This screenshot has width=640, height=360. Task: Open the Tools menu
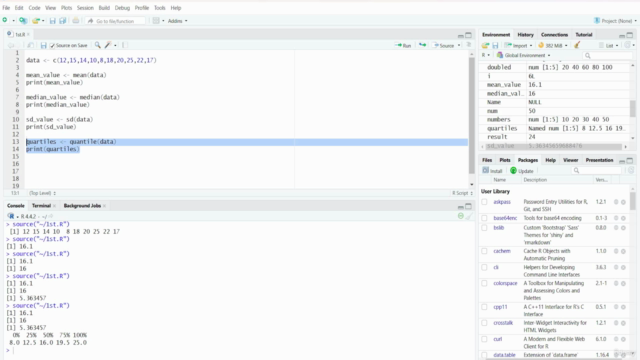click(x=160, y=8)
